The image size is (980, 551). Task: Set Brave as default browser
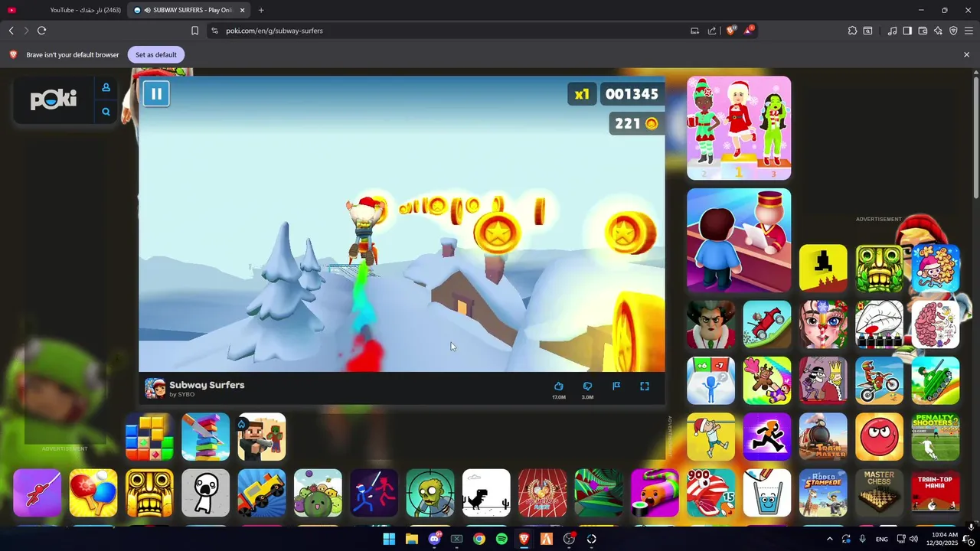pyautogui.click(x=156, y=54)
